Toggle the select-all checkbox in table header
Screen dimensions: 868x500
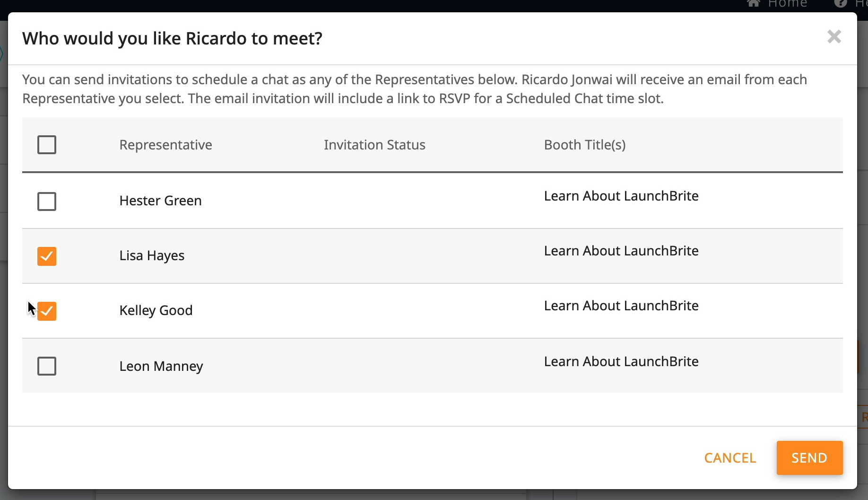(x=47, y=145)
